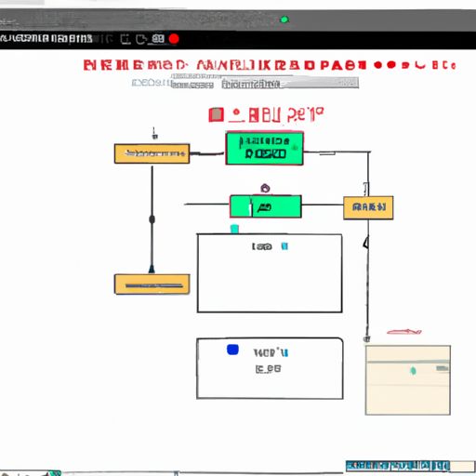
Task: Click the small circle icon above the middle green block
Action: pyautogui.click(x=265, y=188)
